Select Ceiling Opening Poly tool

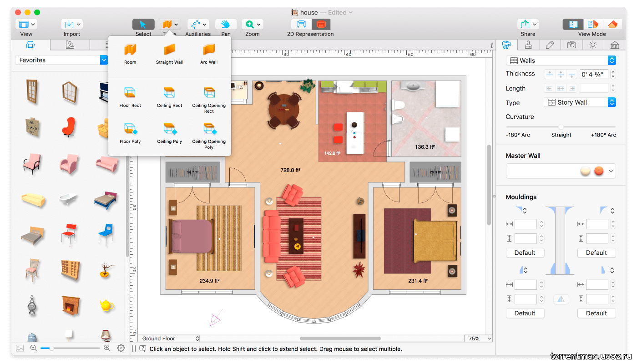pyautogui.click(x=209, y=136)
